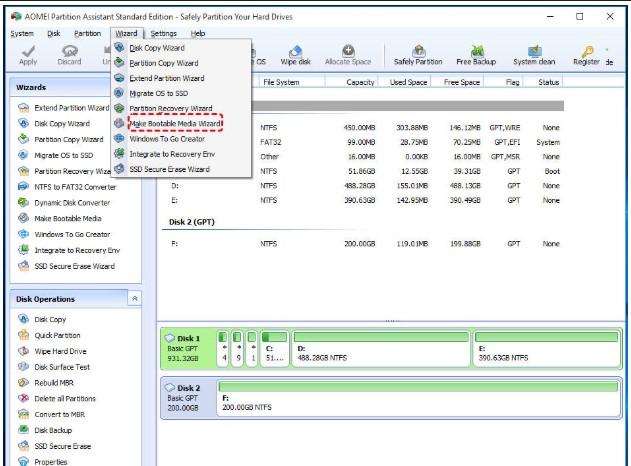Collapse the Disk Operations panel
631x466 pixels.
pos(135,299)
